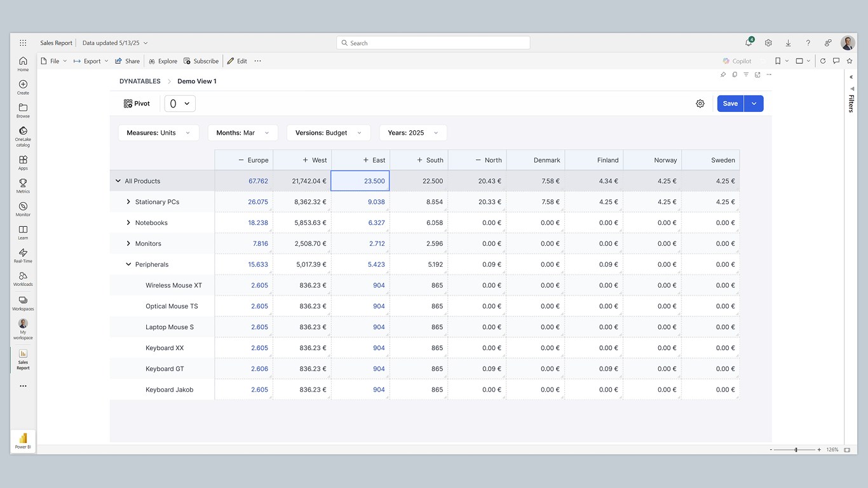The height and width of the screenshot is (488, 868).
Task: Open the view layout dropdown
Action: pos(803,61)
